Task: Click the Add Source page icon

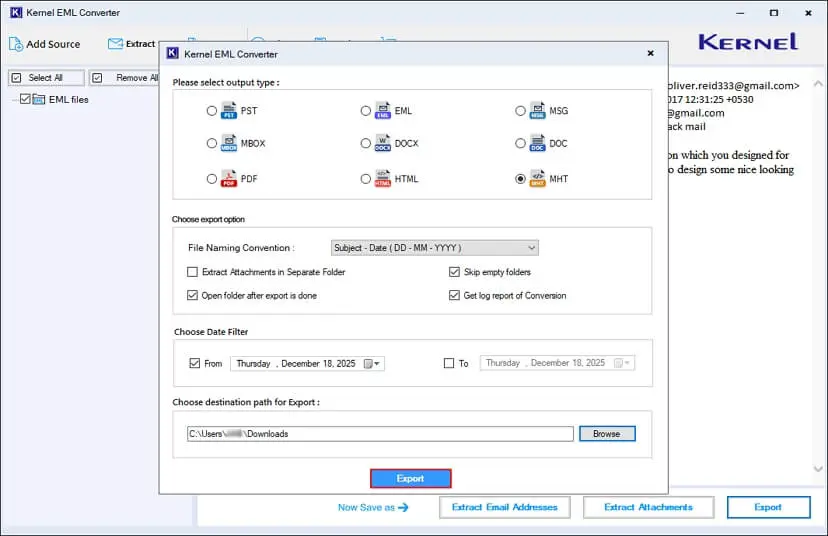Action: coord(16,44)
